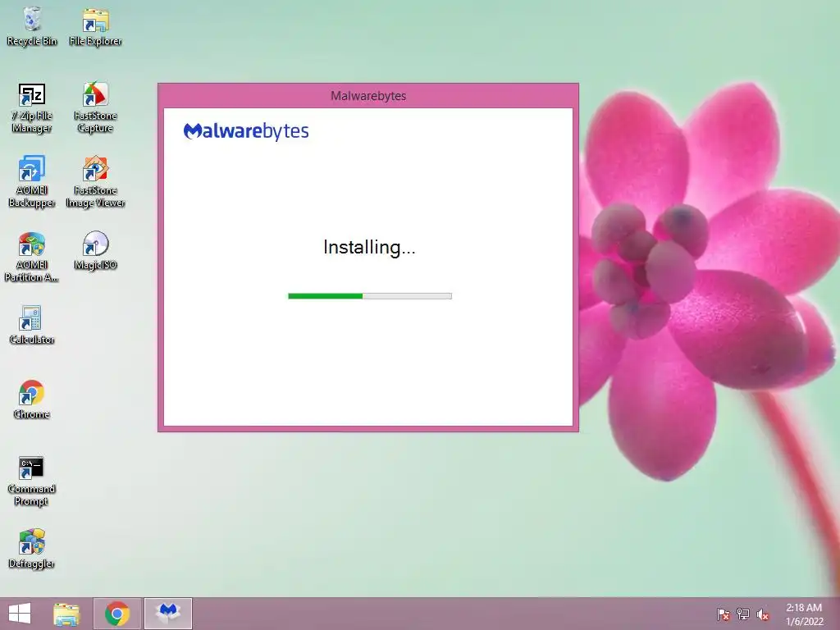Open the Recycle Bin desktop icon

[x=32, y=27]
